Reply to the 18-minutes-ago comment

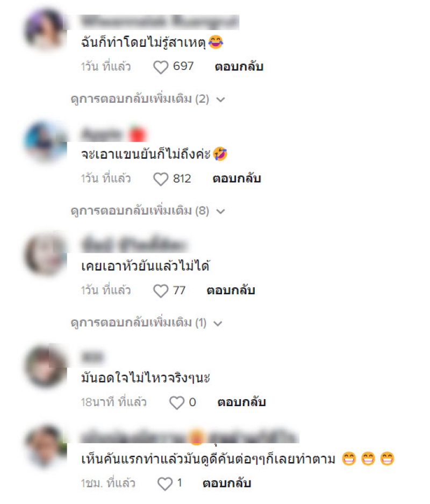coord(241,402)
